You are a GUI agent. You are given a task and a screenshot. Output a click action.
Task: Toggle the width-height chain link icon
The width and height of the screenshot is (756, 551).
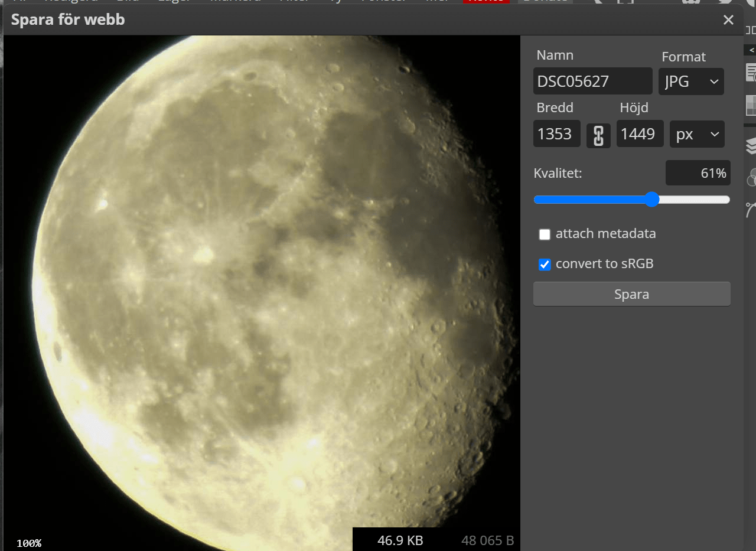(x=598, y=135)
